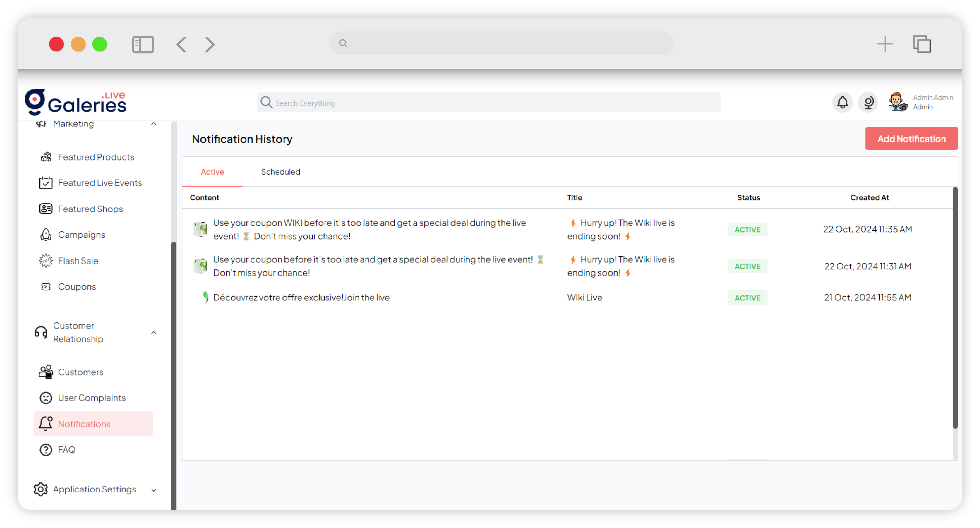The image size is (980, 528).
Task: Open the Admin profile avatar
Action: [898, 103]
